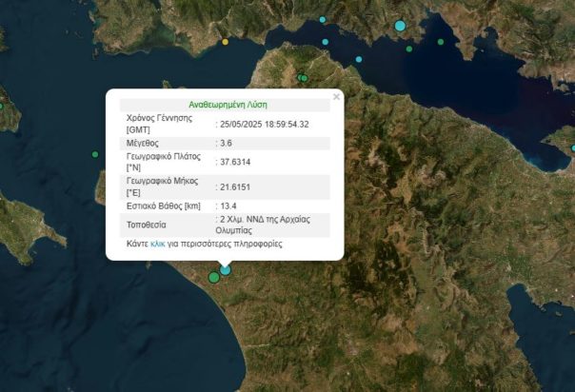Select the cyan marker at the right map edge
575x392 pixels.
[572, 147]
